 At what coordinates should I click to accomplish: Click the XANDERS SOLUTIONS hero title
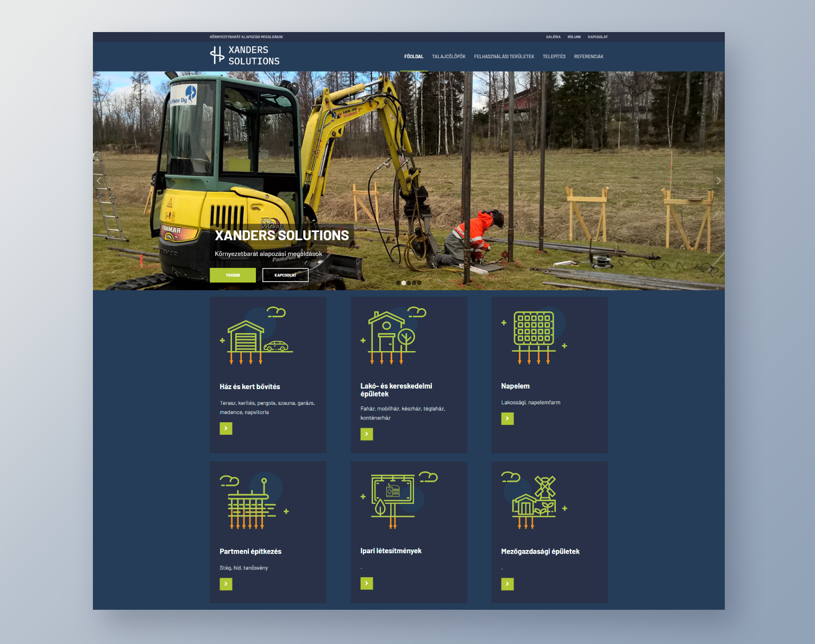(282, 235)
